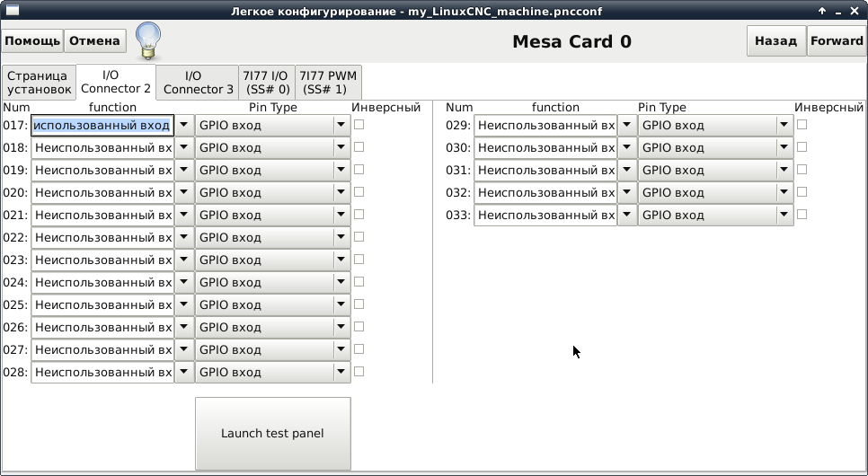
Task: Expand function dropdown arrow for pin 023
Action: click(184, 260)
